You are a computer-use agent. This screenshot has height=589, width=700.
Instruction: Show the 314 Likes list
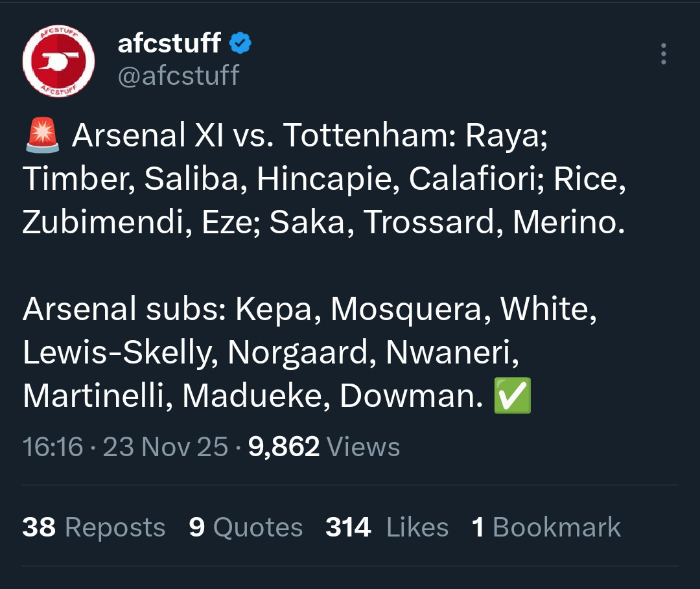[387, 527]
